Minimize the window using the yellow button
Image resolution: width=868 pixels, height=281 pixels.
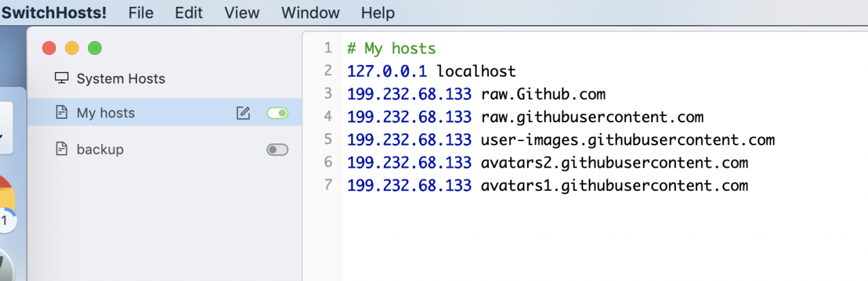click(72, 48)
